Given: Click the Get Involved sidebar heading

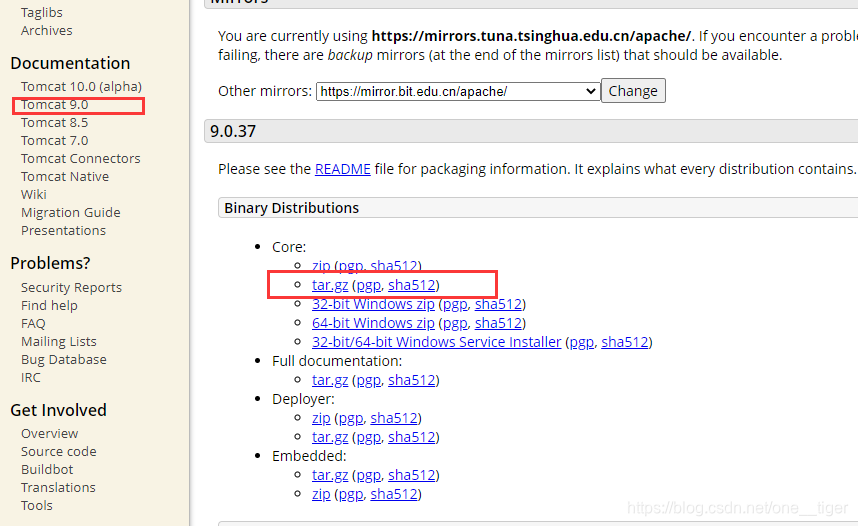Looking at the screenshot, I should (x=59, y=410).
